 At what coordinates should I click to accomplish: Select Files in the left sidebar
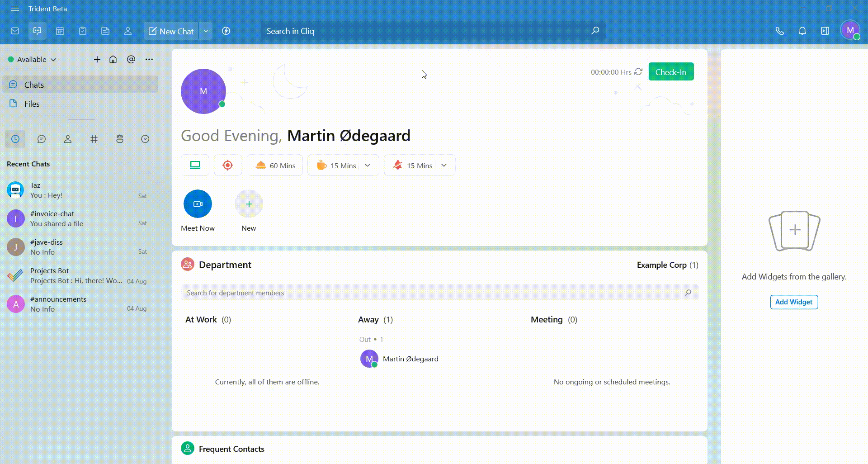(32, 104)
